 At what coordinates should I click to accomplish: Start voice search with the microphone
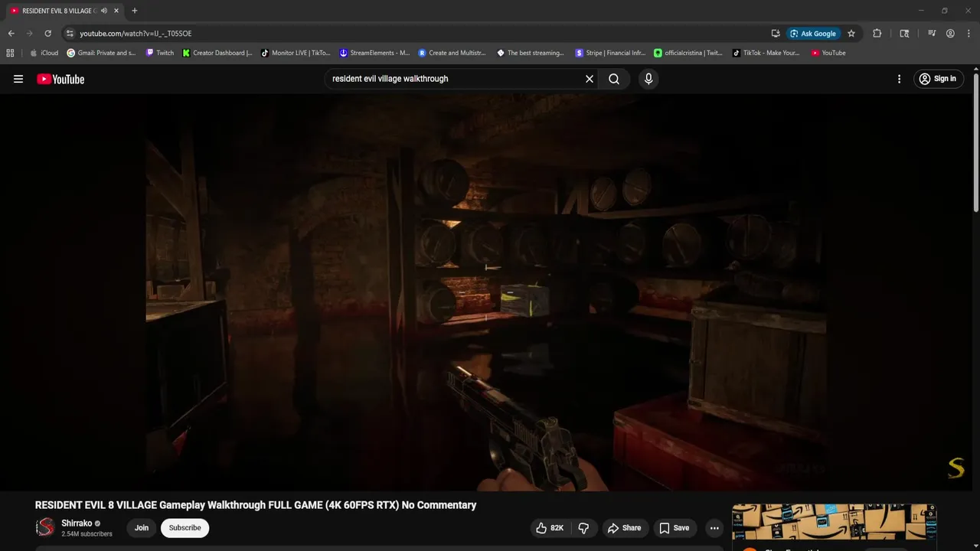[648, 79]
